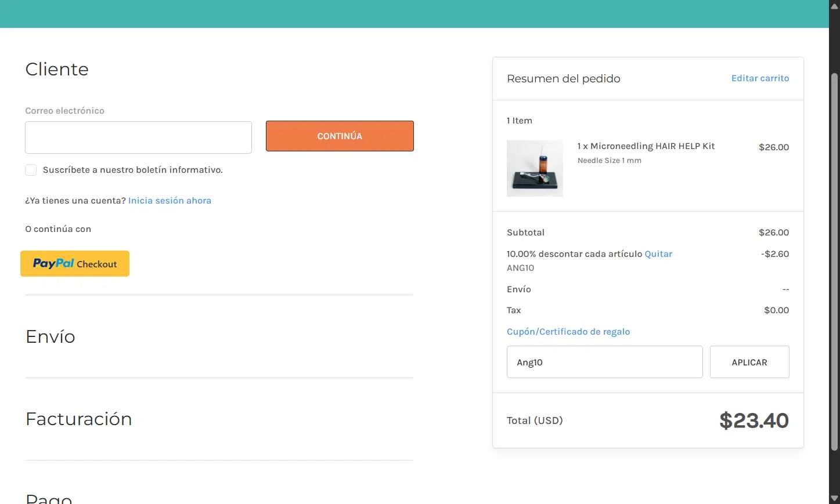840x504 pixels.
Task: Toggle the Cupón/Certificado de regalo link
Action: pos(568,332)
